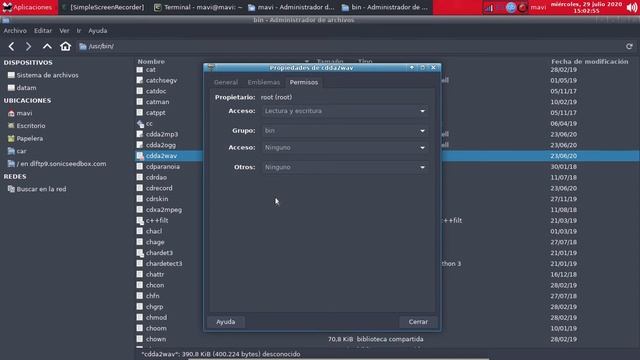Close the Propiedades de cdda2wav dialog
640x360 pixels.
[x=433, y=67]
